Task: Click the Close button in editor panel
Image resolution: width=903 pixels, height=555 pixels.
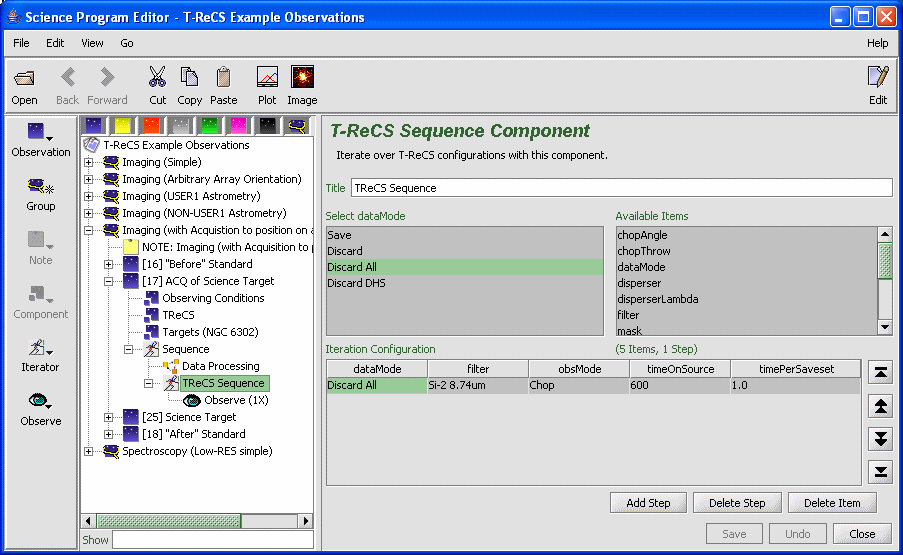Action: click(862, 534)
